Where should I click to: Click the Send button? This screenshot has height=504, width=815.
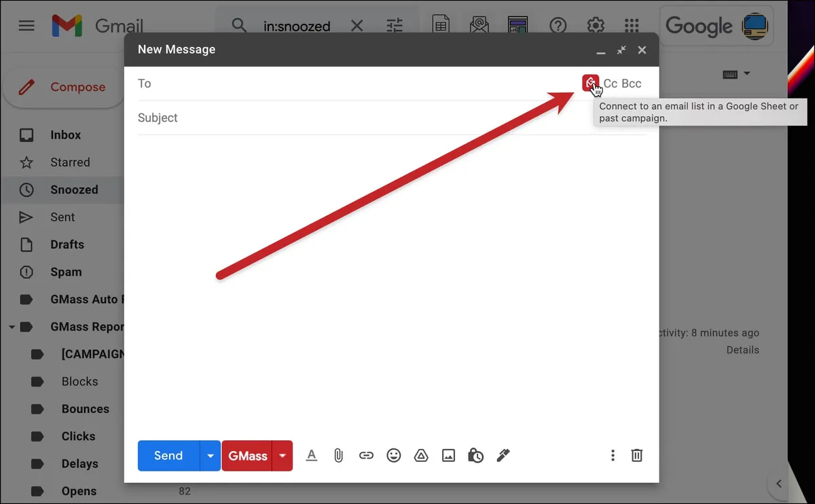(168, 456)
